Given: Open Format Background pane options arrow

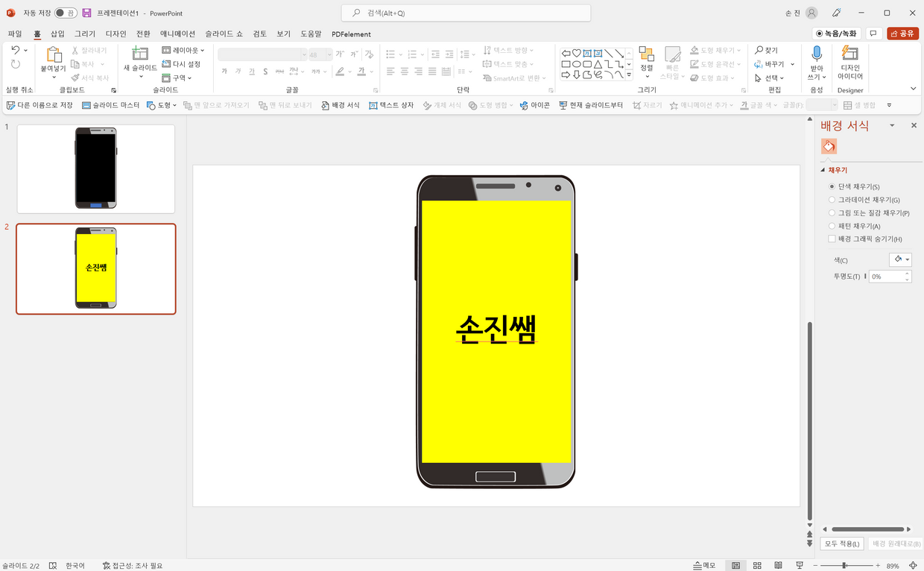Looking at the screenshot, I should (892, 125).
